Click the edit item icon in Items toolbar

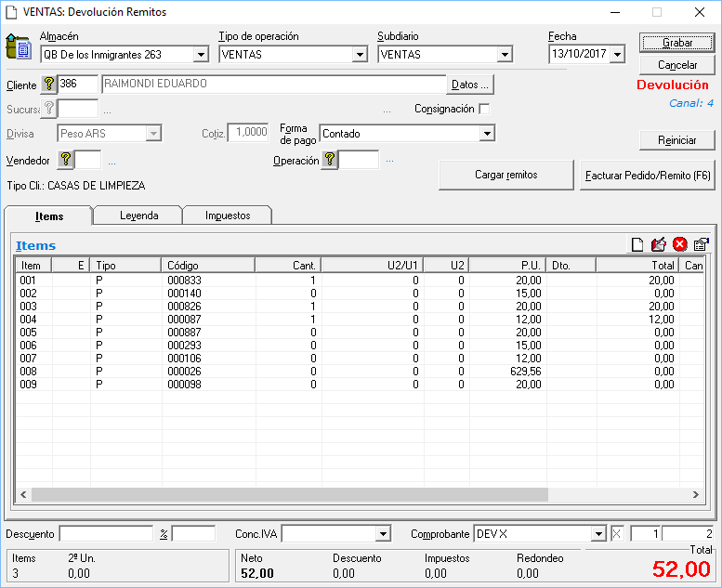click(x=659, y=245)
